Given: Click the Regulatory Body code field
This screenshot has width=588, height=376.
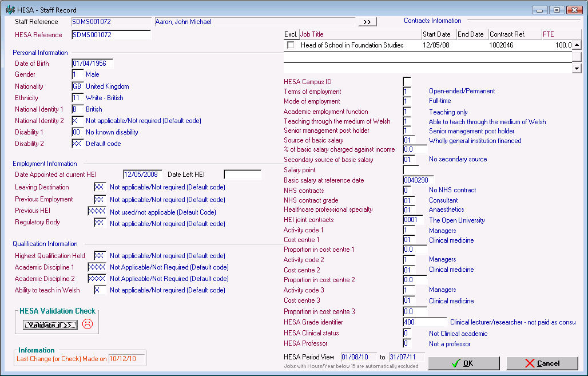Looking at the screenshot, I should click(100, 223).
